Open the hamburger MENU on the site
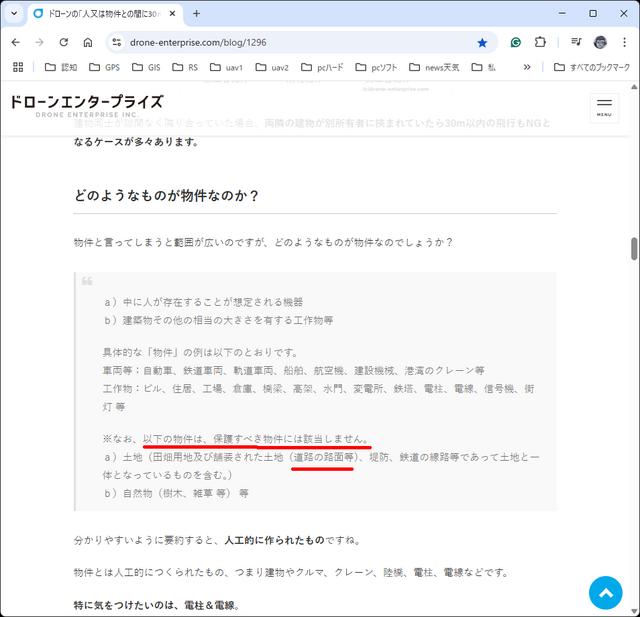 604,107
